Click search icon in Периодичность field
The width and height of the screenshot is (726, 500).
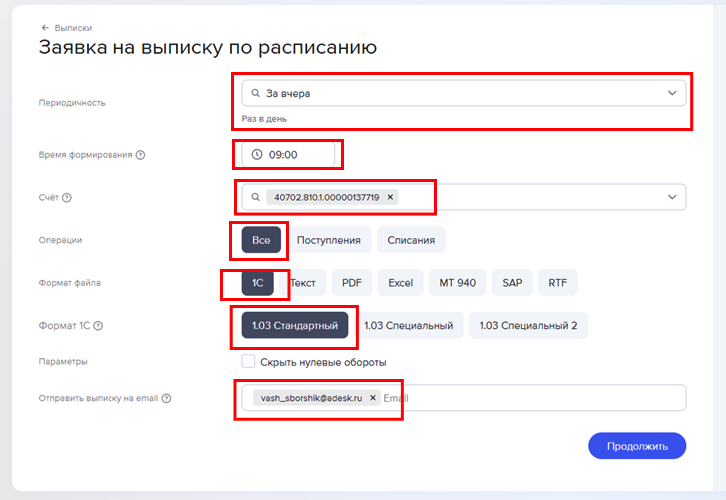(x=256, y=93)
